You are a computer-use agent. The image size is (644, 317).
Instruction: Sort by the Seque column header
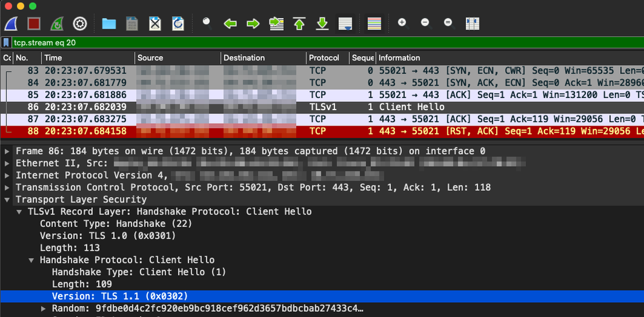click(362, 58)
